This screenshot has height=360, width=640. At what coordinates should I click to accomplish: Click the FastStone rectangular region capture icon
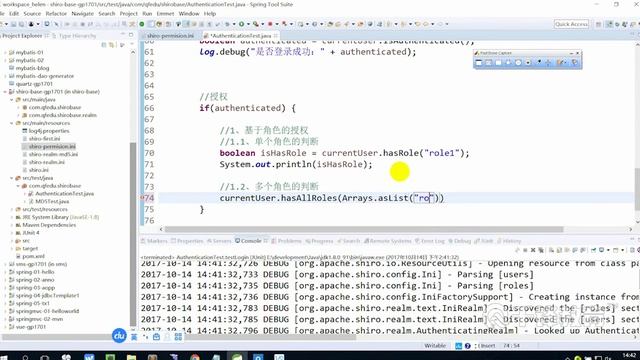(498, 62)
